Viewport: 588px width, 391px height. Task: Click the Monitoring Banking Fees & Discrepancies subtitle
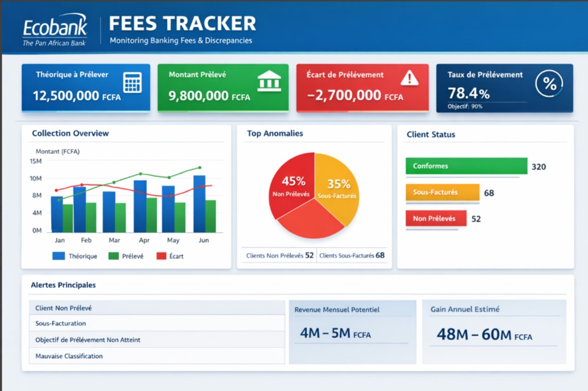pos(181,41)
